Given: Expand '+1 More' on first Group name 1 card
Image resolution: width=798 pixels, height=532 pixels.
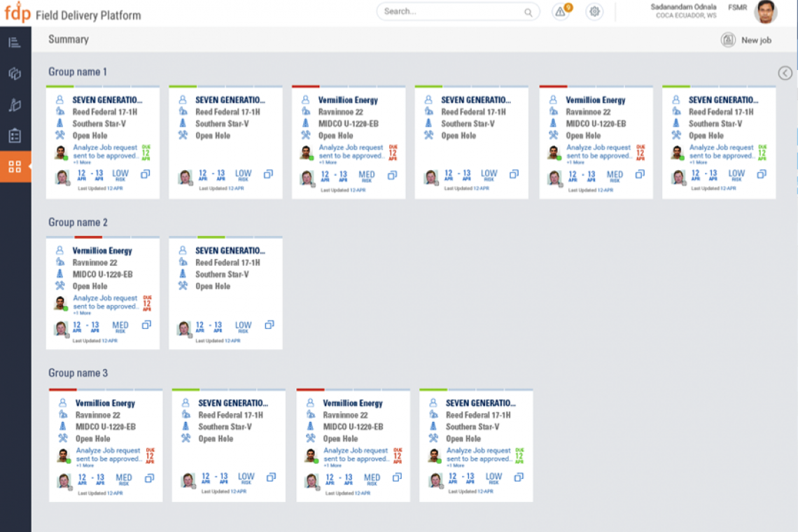Looking at the screenshot, I should pos(83,162).
